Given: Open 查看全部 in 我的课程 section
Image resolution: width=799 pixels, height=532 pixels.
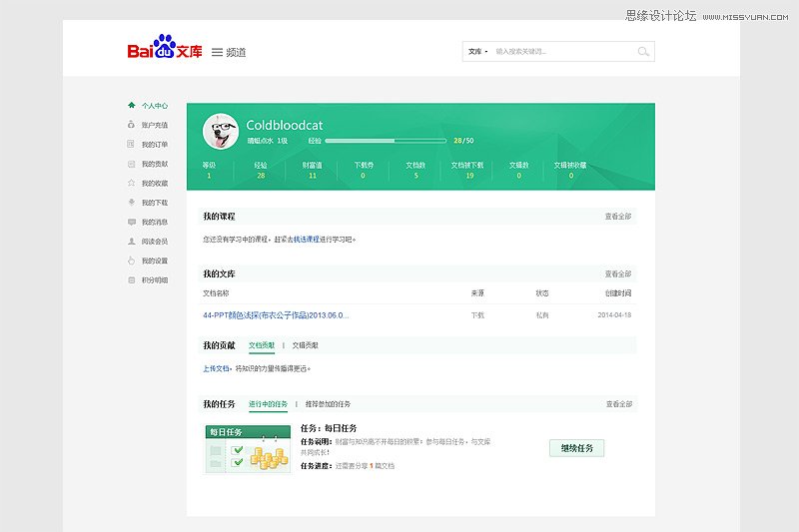Looking at the screenshot, I should tap(617, 217).
